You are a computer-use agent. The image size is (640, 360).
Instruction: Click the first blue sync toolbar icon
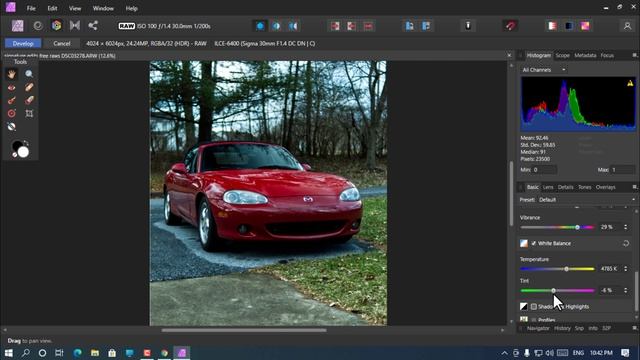click(x=409, y=26)
